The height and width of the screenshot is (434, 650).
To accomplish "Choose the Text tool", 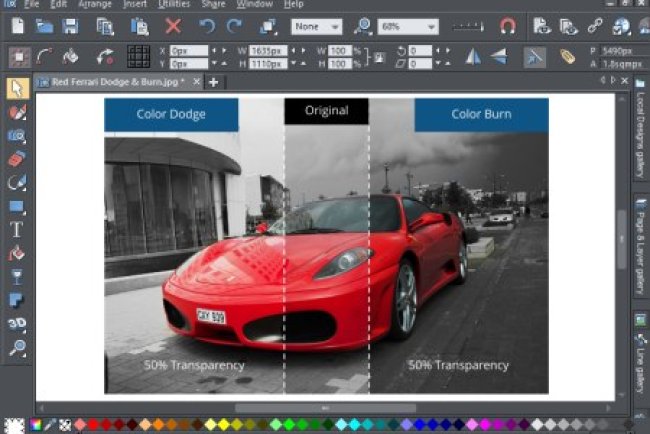I will click(16, 229).
